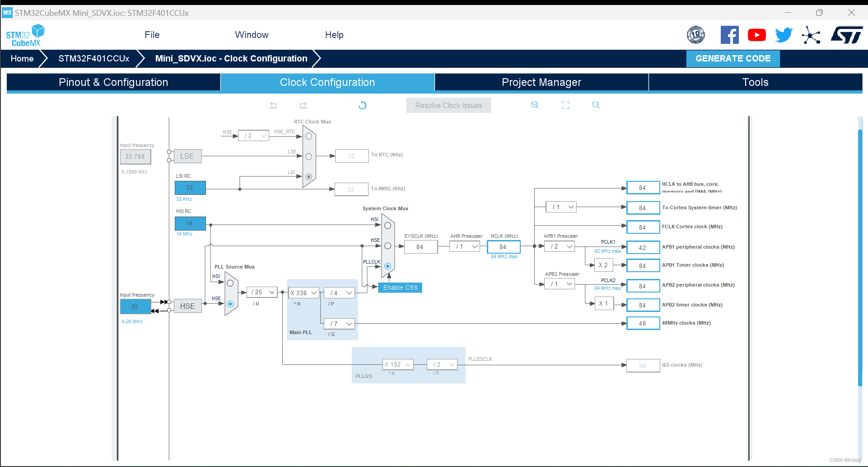Screen dimensions: 868x467
Task: Open the PLL /M /25 divider dropdown
Action: 262,292
